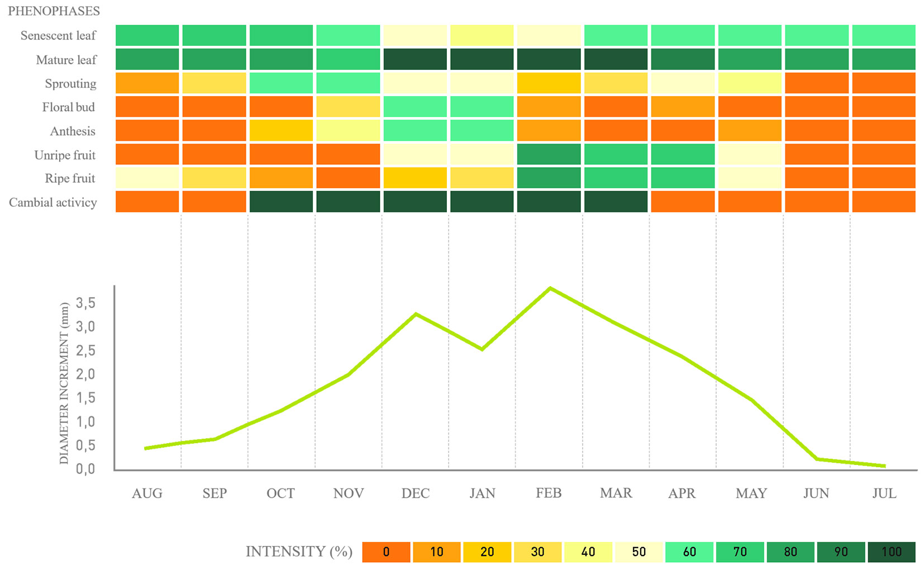
Task: Click the Cambial activicy row label
Action: [53, 202]
